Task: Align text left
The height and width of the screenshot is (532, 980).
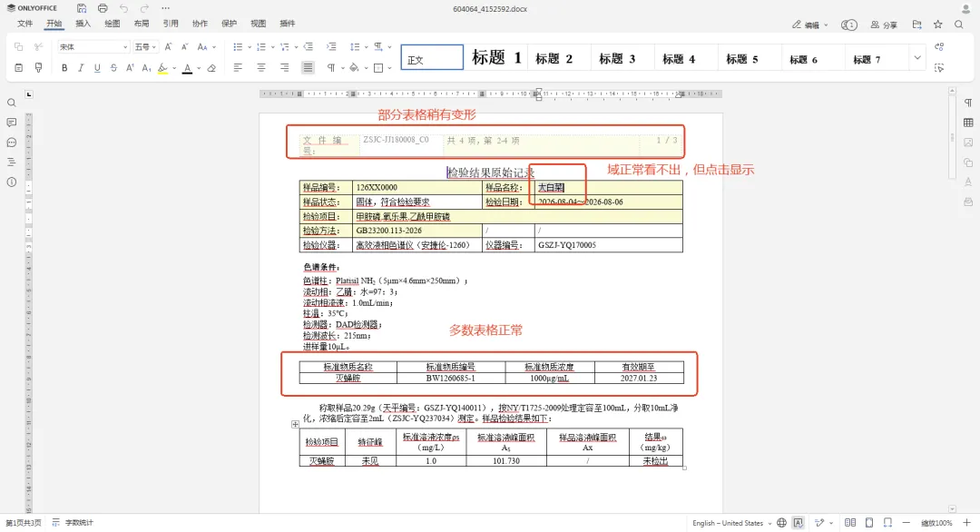Action: click(238, 67)
